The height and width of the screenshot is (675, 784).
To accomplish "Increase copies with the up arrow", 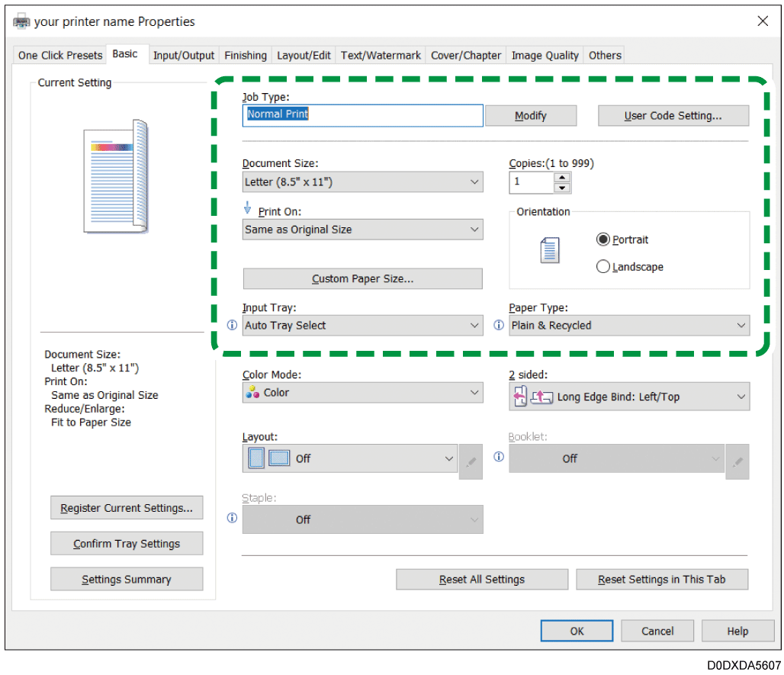I will tap(562, 178).
